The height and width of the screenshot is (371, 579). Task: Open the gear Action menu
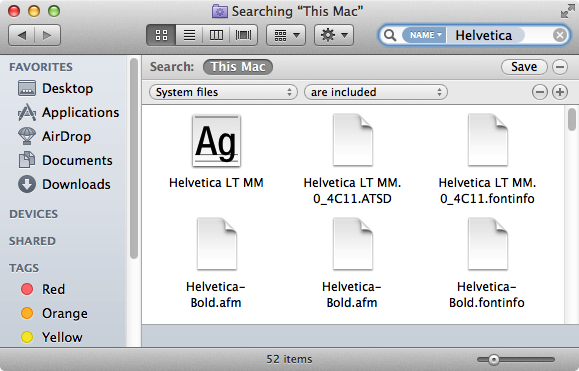[x=334, y=35]
